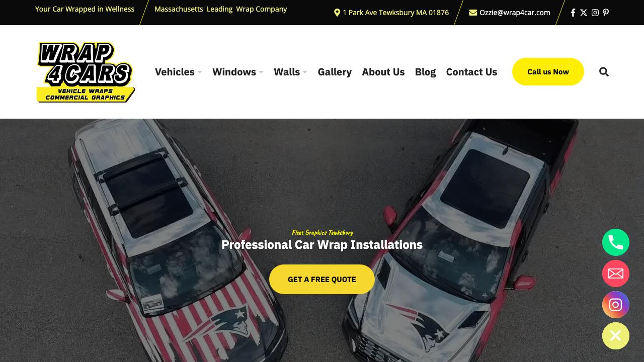Click GET A FREE QUOTE button
This screenshot has height=362, width=644.
tap(322, 279)
